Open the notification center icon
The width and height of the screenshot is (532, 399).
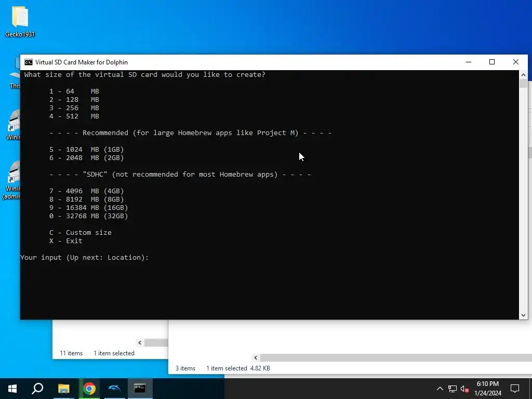515,389
